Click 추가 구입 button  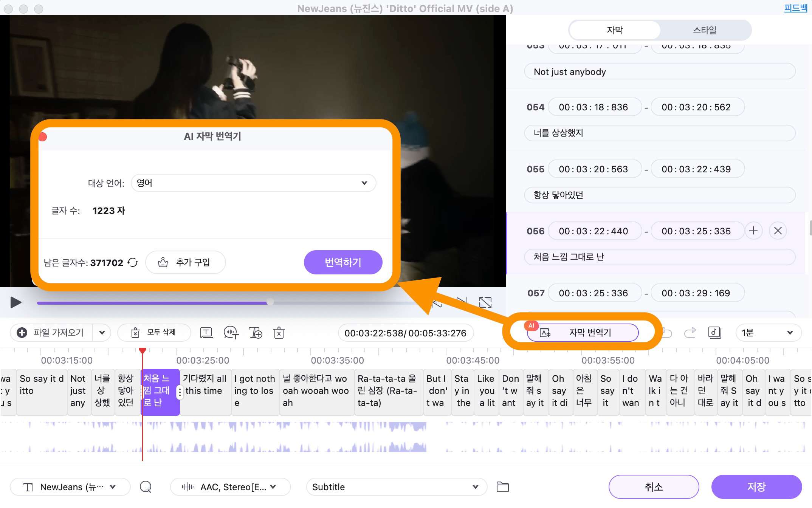click(185, 262)
